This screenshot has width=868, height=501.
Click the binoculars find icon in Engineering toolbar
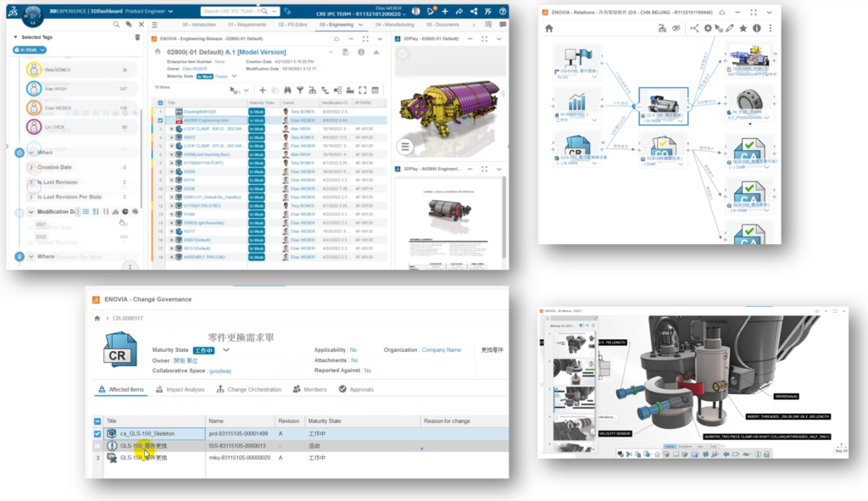[x=289, y=90]
